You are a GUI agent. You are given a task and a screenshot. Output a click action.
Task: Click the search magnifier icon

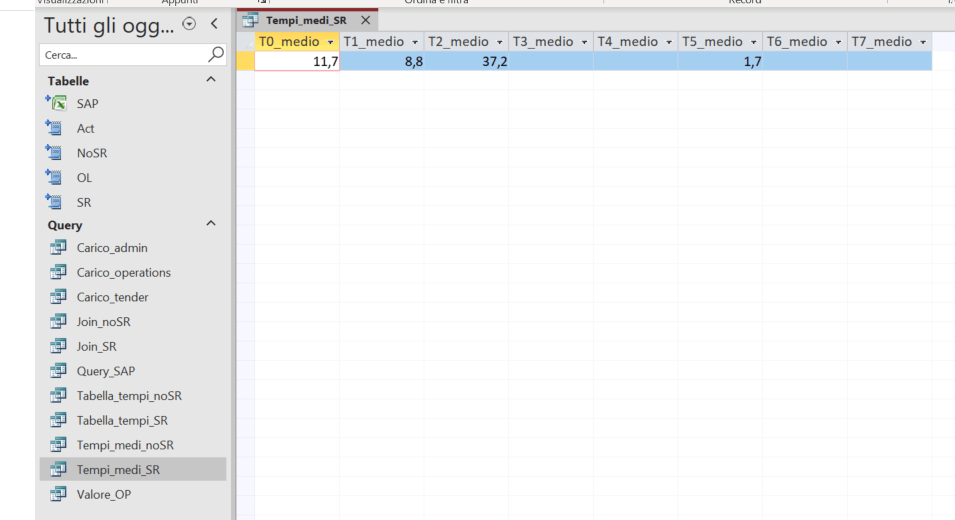[216, 54]
